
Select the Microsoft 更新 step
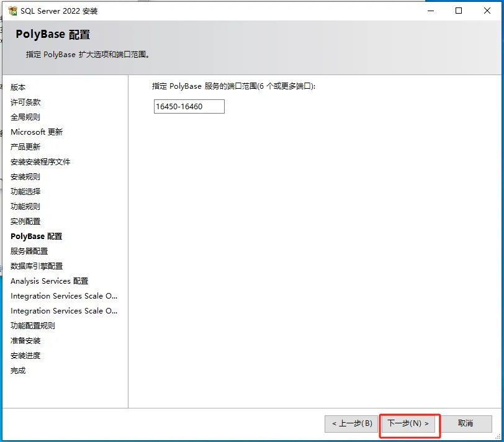(37, 132)
